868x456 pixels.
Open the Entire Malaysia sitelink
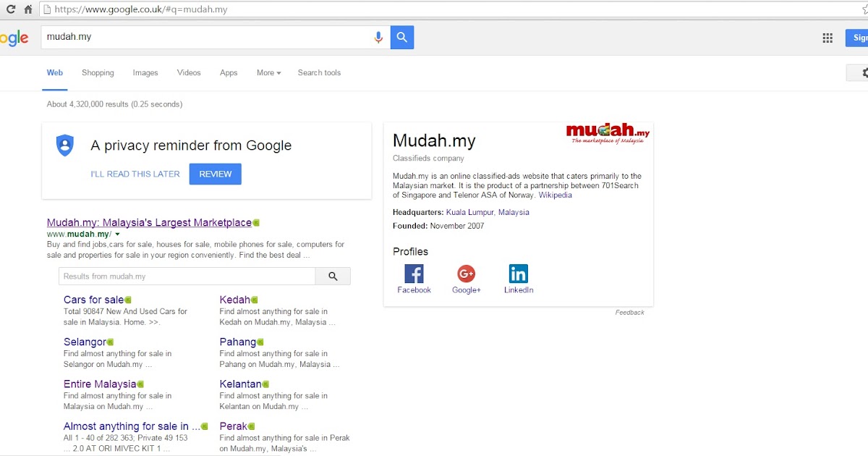click(100, 384)
